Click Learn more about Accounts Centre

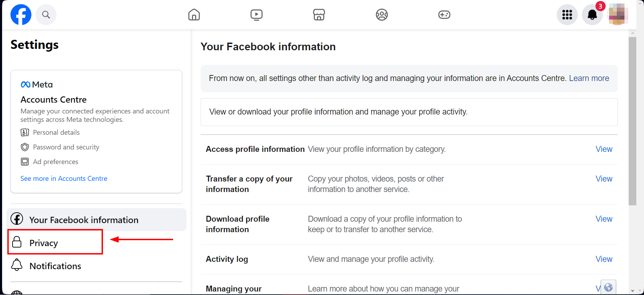(589, 78)
